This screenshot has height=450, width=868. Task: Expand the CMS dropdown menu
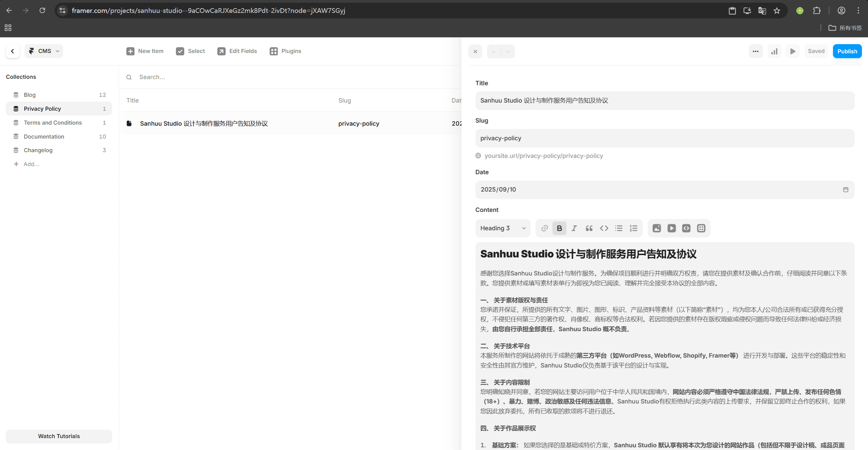(x=44, y=51)
